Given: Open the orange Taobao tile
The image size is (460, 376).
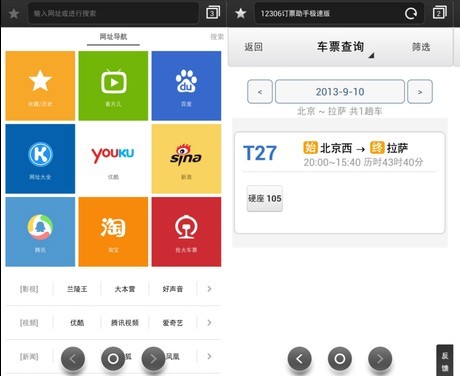Looking at the screenshot, I should click(x=113, y=232).
